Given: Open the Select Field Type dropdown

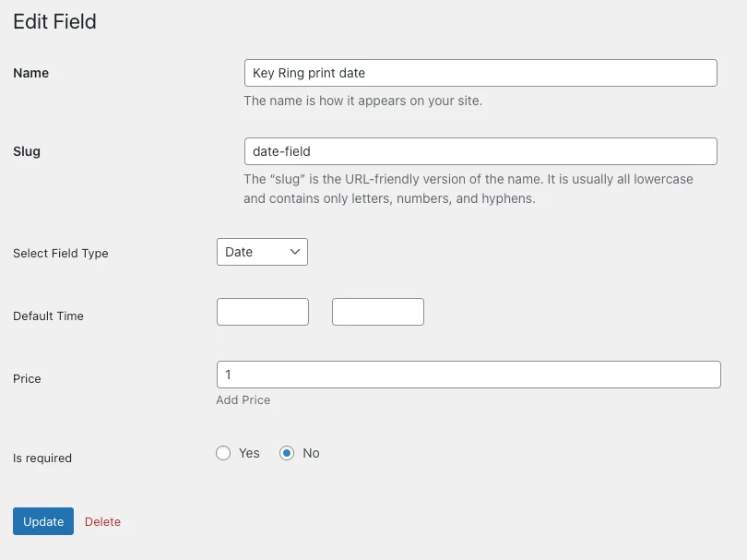Looking at the screenshot, I should click(262, 252).
